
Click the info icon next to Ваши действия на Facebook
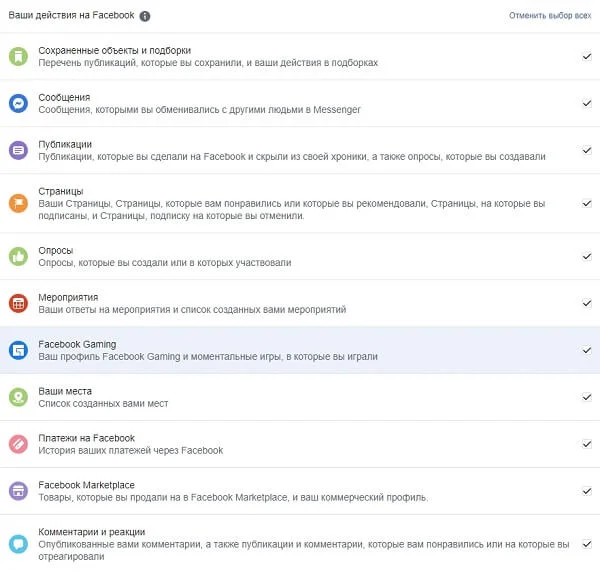click(145, 17)
